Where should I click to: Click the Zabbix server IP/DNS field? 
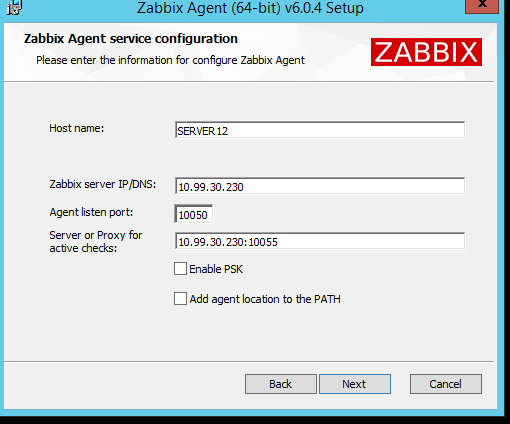click(320, 186)
